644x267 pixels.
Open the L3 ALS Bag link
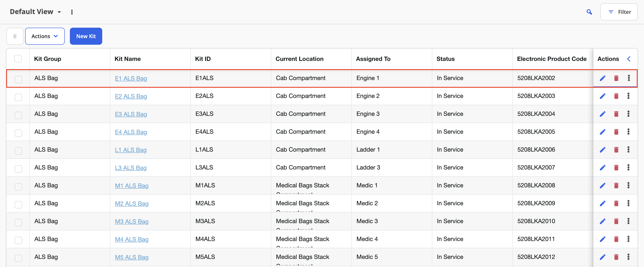click(131, 168)
